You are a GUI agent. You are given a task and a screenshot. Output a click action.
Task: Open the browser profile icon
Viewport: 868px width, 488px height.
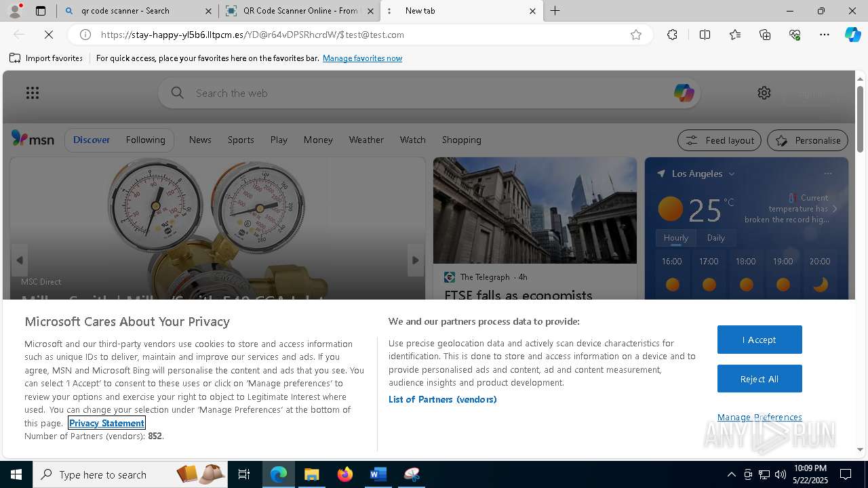[x=14, y=11]
